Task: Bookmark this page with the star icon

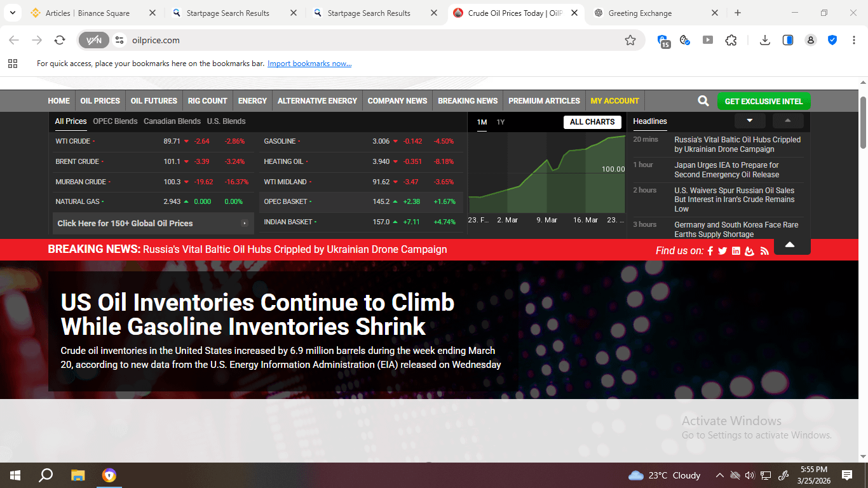Action: [x=630, y=40]
